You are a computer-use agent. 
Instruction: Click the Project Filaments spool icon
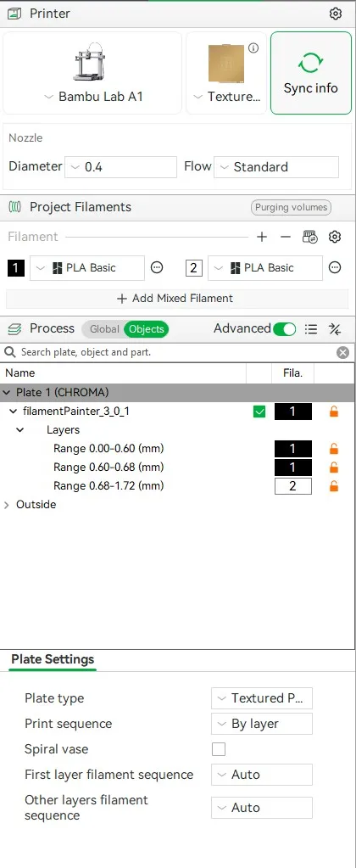coord(15,207)
